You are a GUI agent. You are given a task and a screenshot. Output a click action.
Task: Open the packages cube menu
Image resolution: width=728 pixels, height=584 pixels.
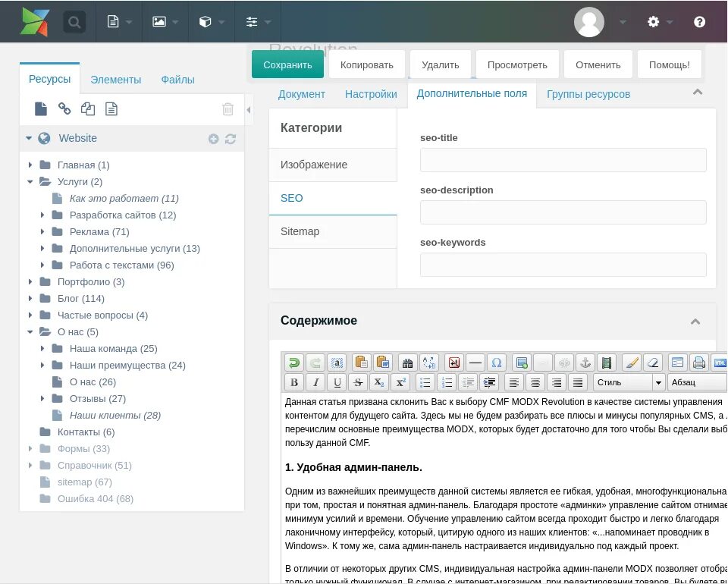pos(212,21)
